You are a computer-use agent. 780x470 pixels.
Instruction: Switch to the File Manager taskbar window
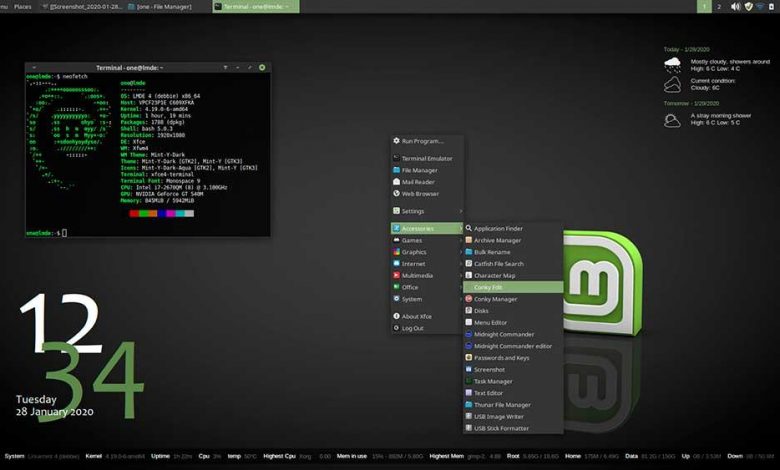[160, 6]
